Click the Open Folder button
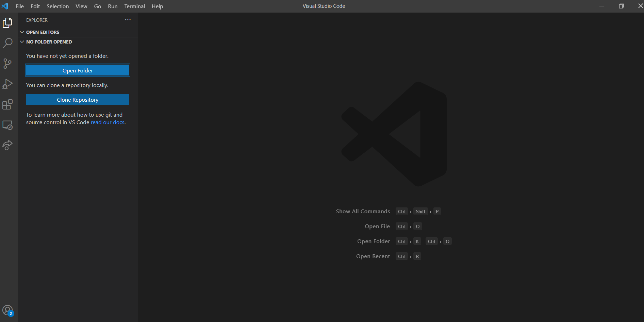This screenshot has width=644, height=322. pyautogui.click(x=78, y=70)
